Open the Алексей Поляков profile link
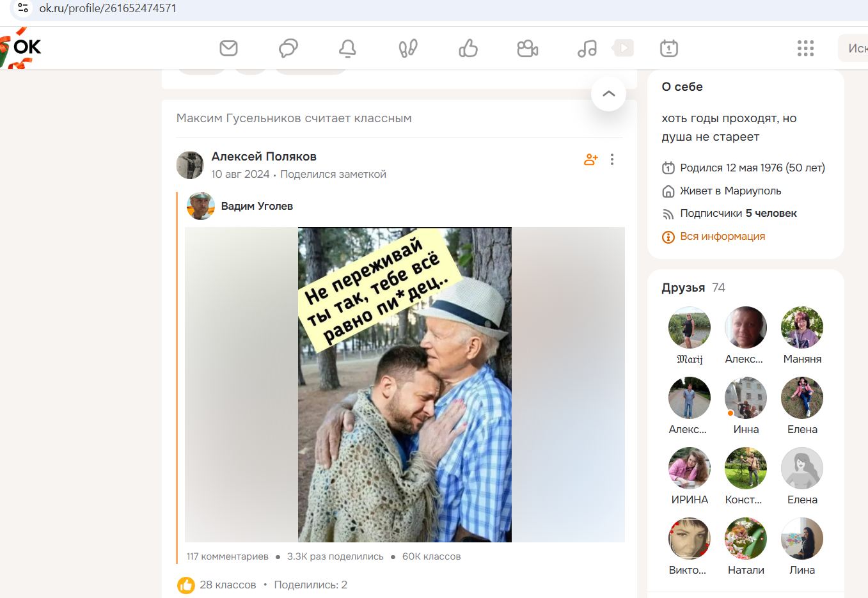 264,156
